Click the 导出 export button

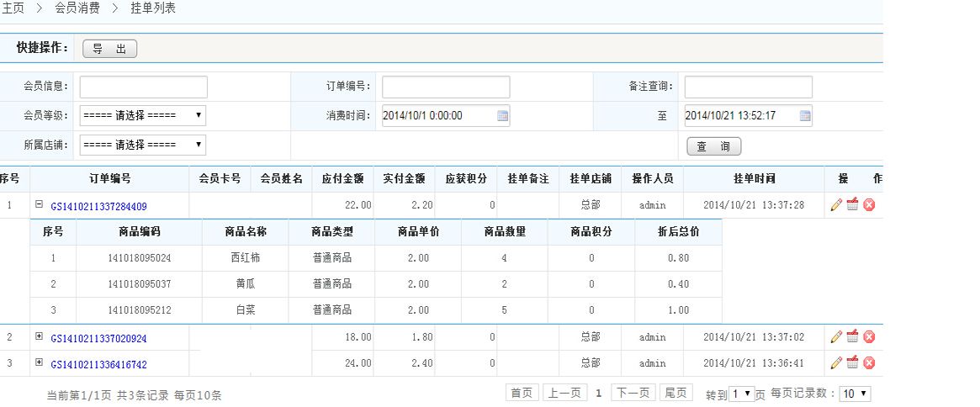[109, 50]
